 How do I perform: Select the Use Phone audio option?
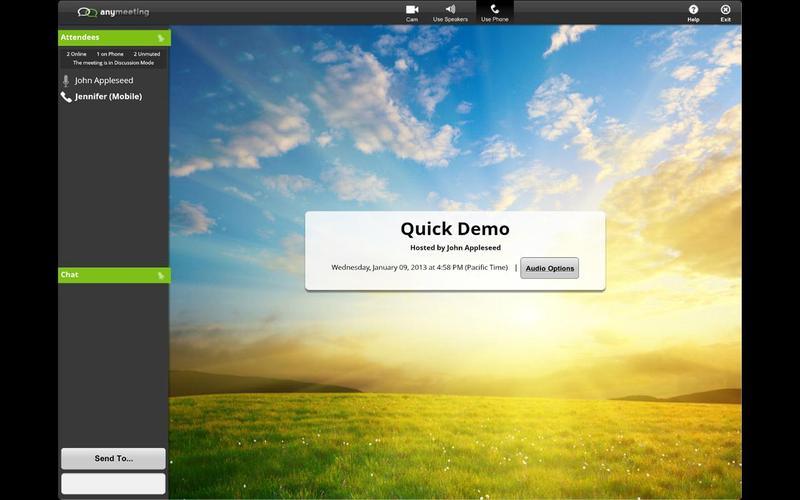494,10
